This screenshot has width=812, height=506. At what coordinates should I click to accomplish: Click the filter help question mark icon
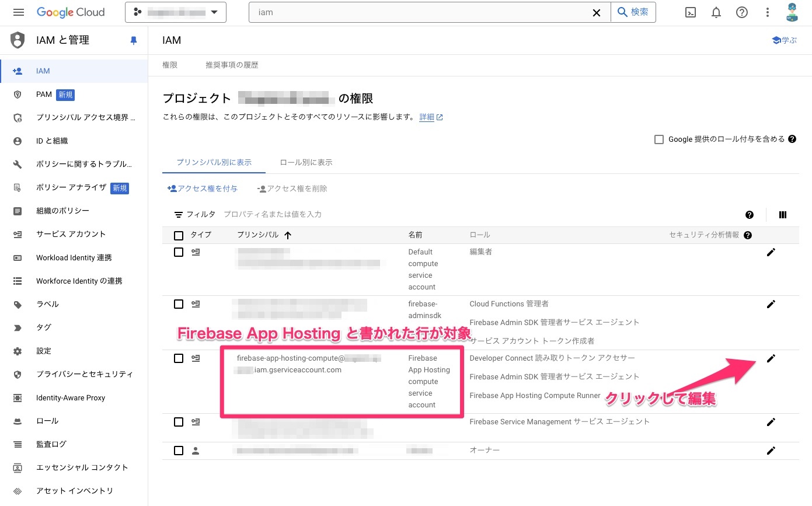[x=750, y=215]
